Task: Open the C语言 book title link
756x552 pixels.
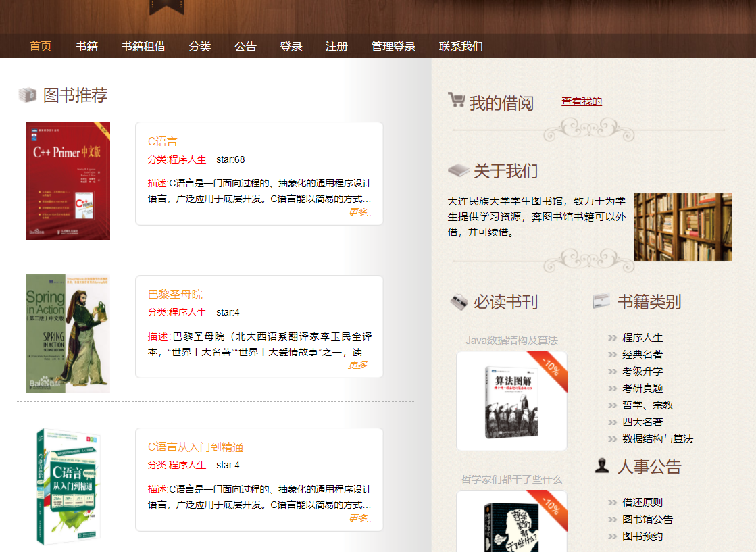Action: 162,141
